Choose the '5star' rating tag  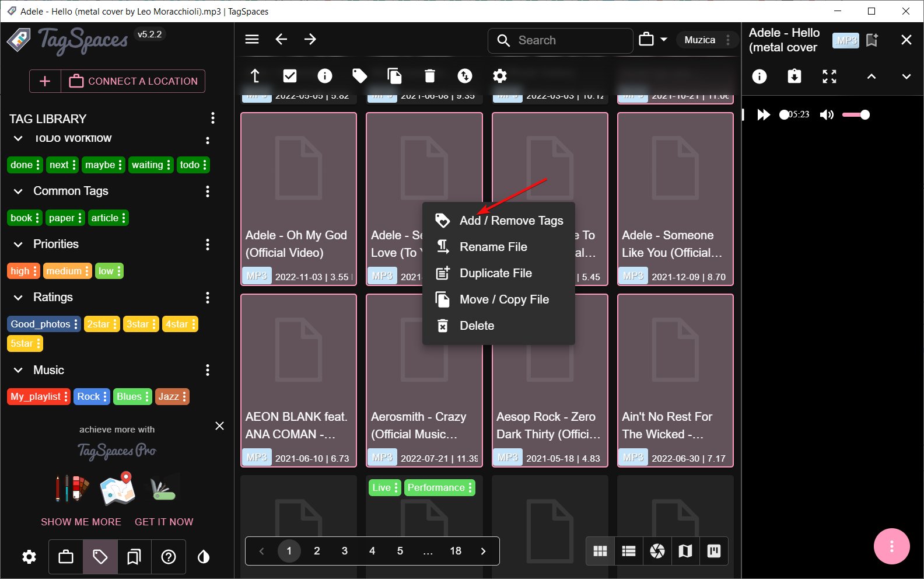(22, 344)
